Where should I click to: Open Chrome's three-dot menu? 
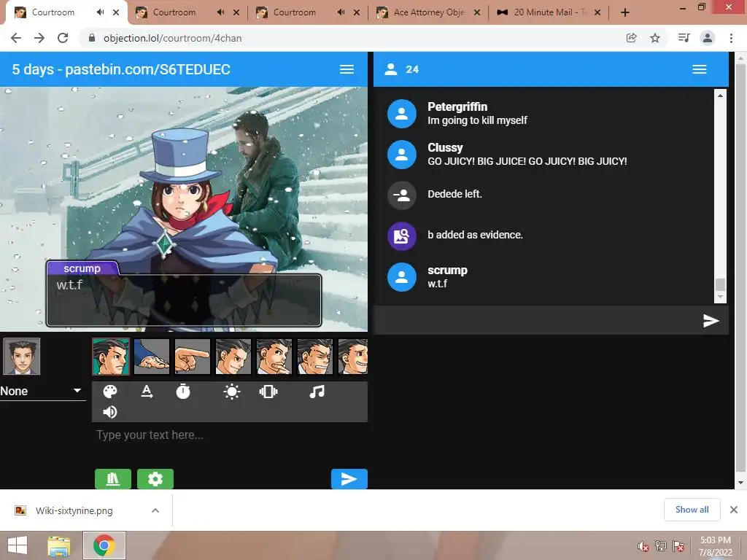click(731, 38)
